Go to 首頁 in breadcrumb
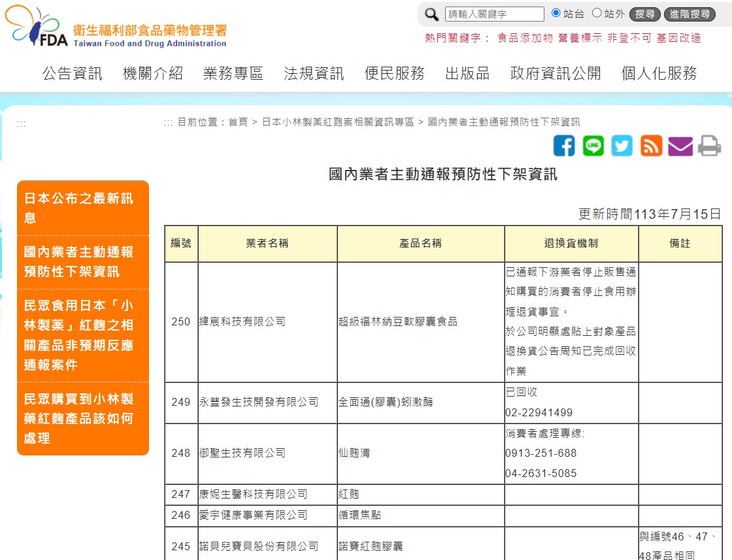The height and width of the screenshot is (560, 732). 238,122
